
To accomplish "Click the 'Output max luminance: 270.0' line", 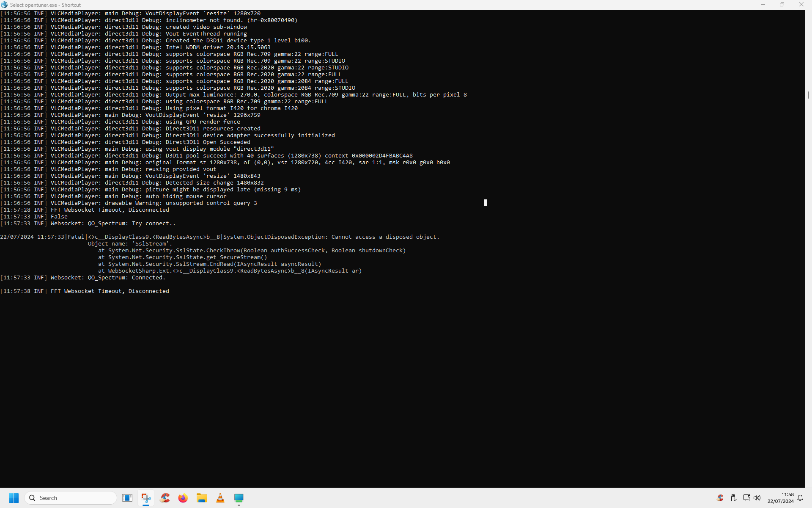I will point(233,95).
